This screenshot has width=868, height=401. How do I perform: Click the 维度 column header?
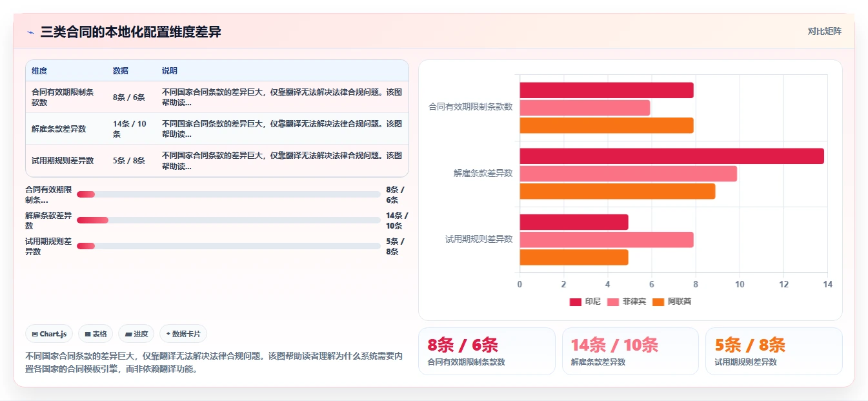coord(39,71)
